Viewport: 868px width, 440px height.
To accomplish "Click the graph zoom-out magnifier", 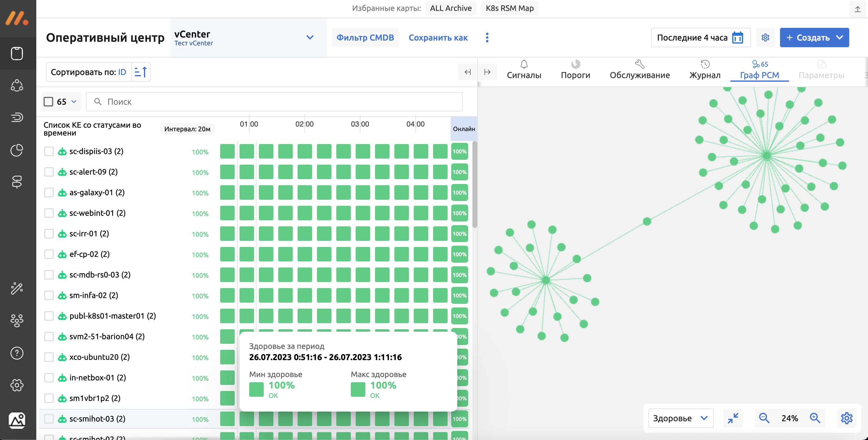I will tap(764, 418).
